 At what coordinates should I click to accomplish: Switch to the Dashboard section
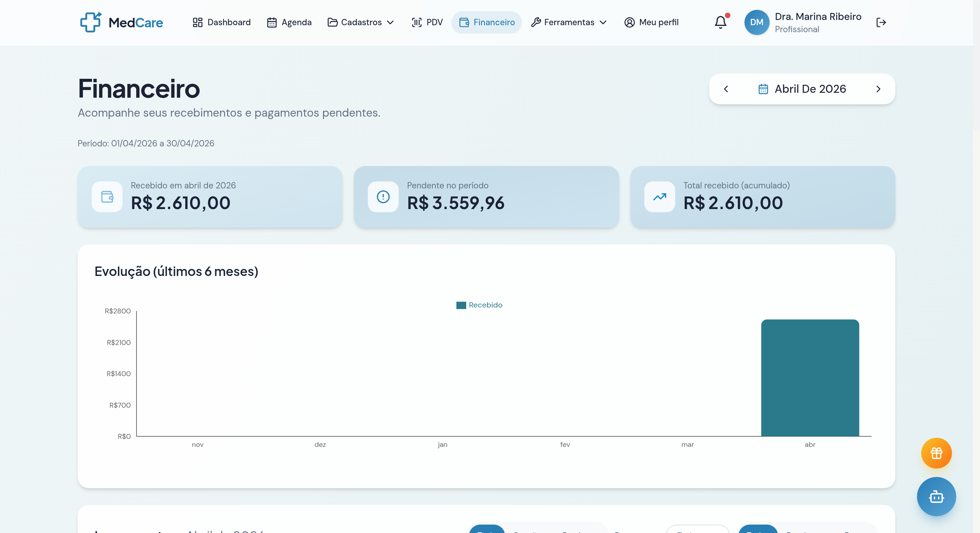point(221,22)
